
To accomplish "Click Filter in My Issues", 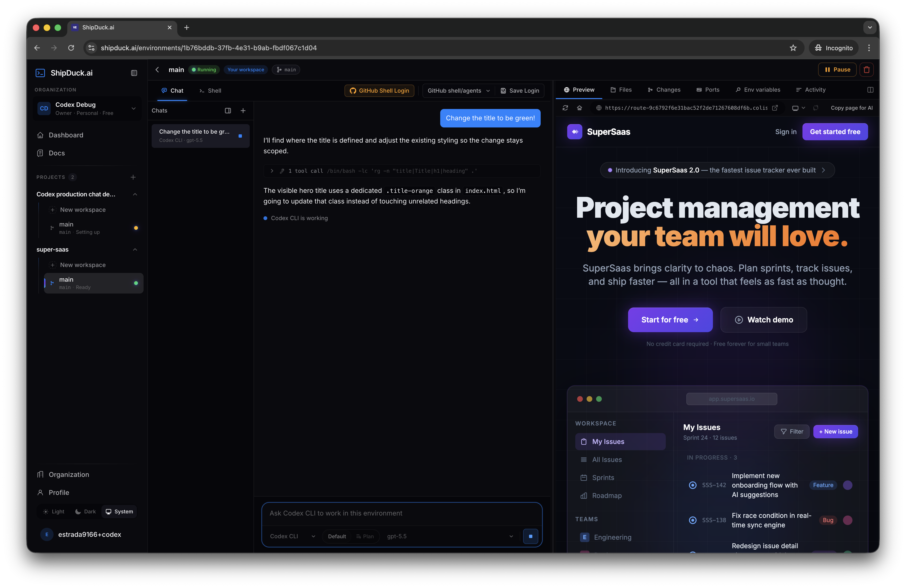I will [x=791, y=432].
